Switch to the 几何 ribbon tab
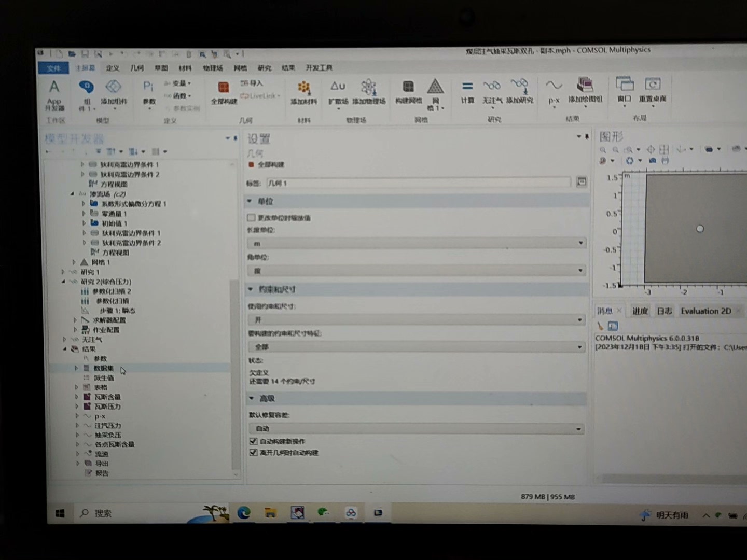Image resolution: width=747 pixels, height=560 pixels. click(137, 68)
